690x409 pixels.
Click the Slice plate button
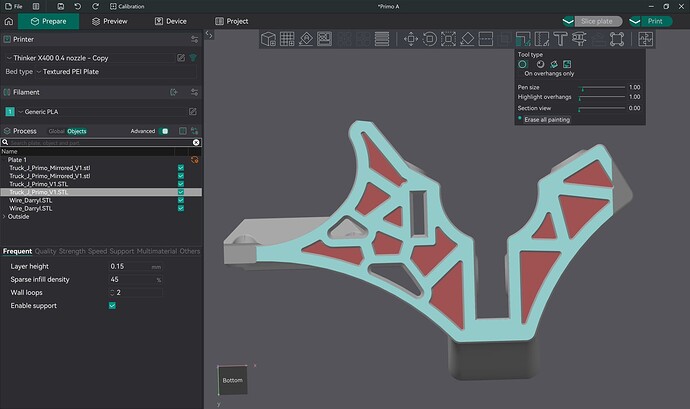pyautogui.click(x=597, y=20)
